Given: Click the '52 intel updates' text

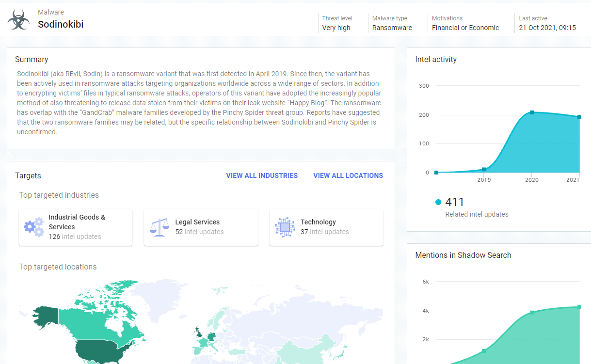Looking at the screenshot, I should click(199, 232).
